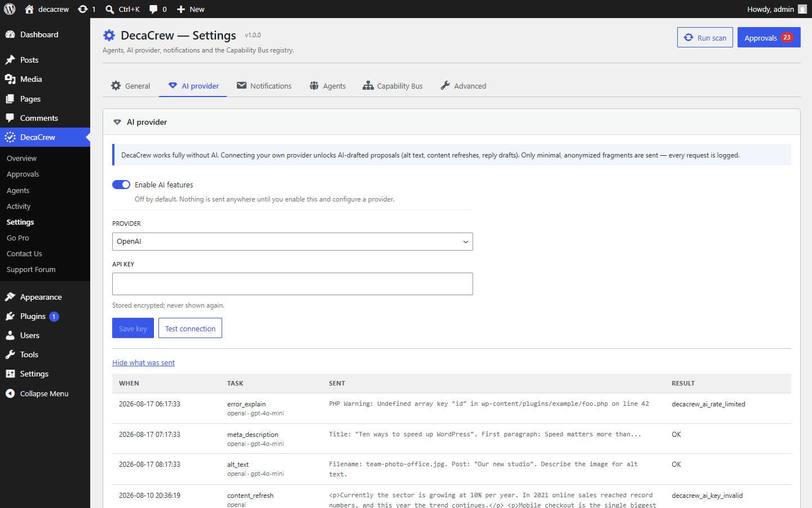
Task: Click the DecaCrew sidebar logo icon
Action: click(10, 137)
